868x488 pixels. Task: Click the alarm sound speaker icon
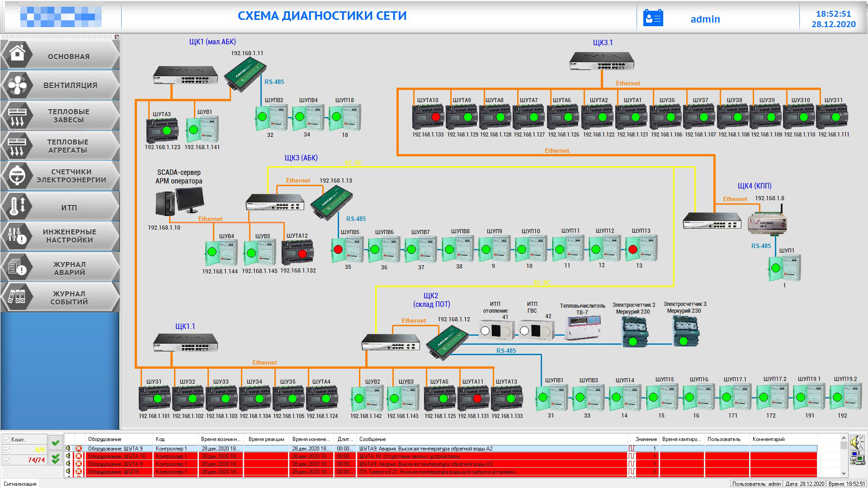coord(856,441)
